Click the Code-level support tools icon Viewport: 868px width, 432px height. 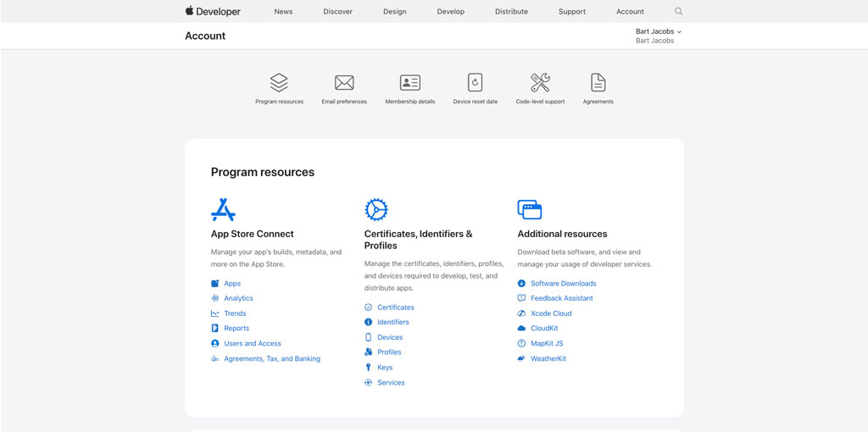coord(540,82)
